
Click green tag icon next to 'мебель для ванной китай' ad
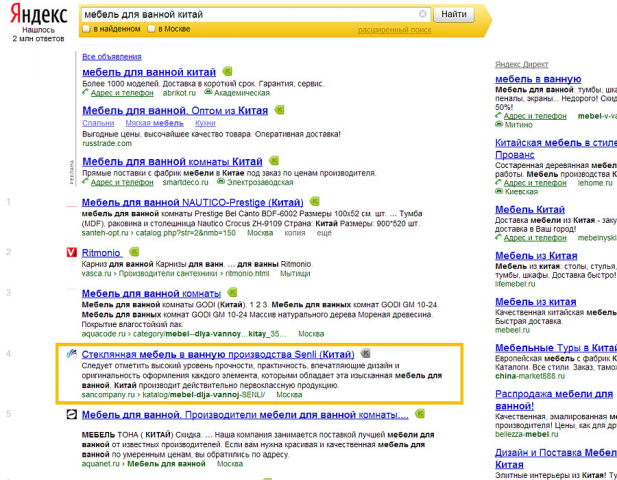pos(227,71)
